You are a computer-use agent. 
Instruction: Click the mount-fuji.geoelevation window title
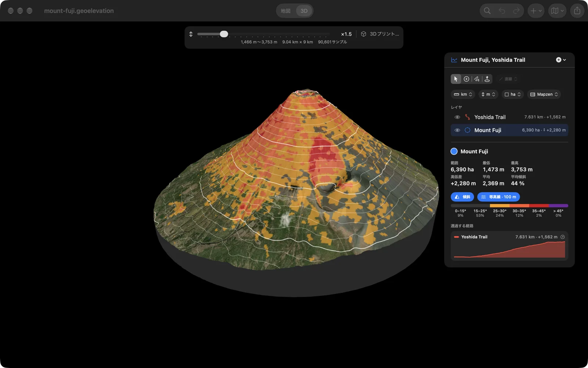[79, 11]
